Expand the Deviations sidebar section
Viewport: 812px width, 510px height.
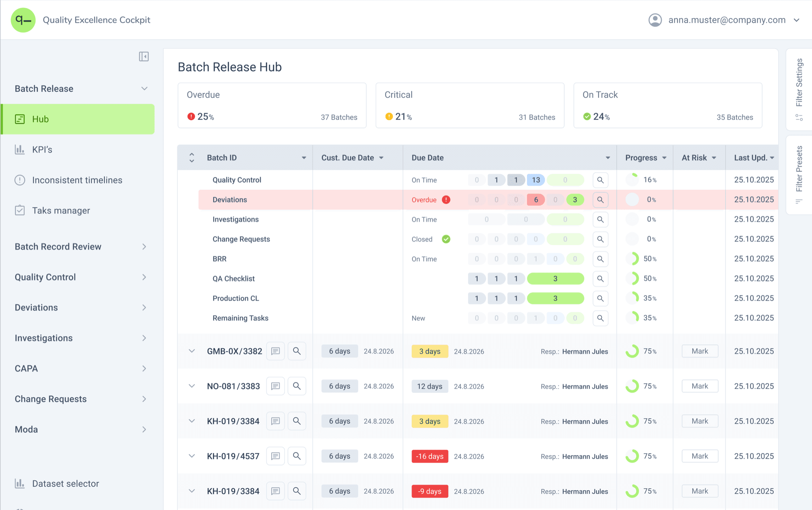(144, 308)
